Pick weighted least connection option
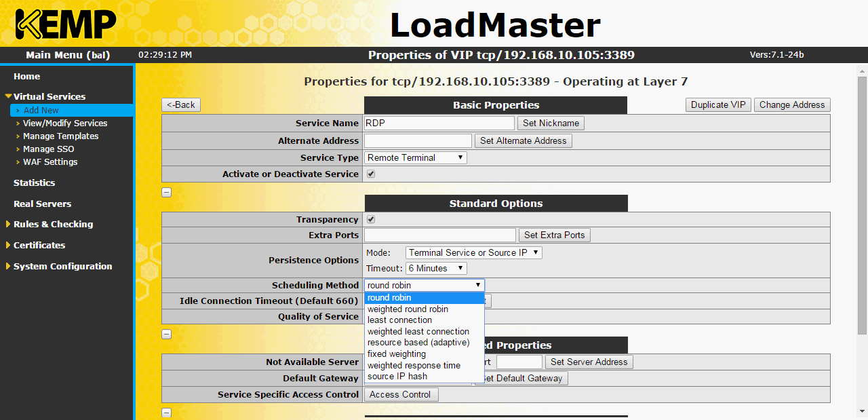Screen dimensions: 868x420 tap(425, 332)
